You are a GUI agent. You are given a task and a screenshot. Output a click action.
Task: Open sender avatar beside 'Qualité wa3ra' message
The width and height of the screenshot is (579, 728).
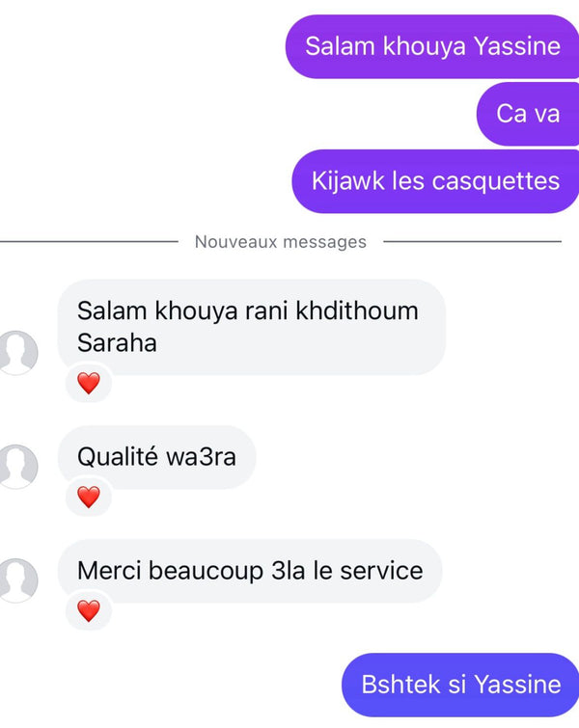pyautogui.click(x=17, y=466)
